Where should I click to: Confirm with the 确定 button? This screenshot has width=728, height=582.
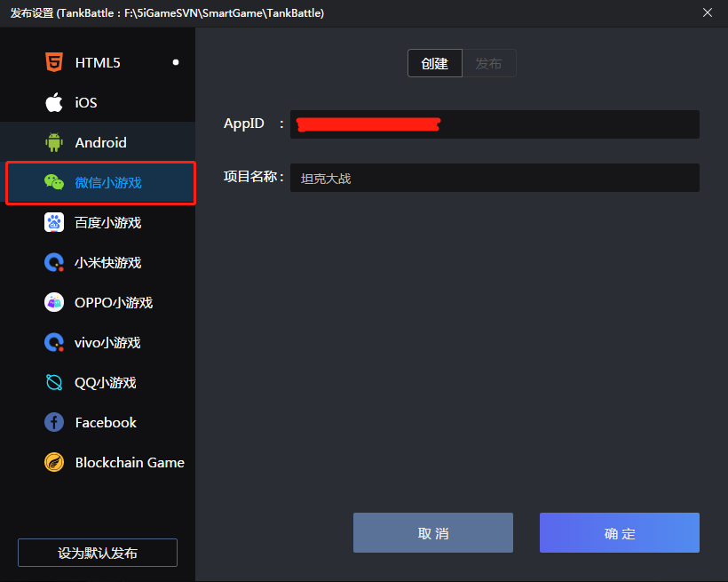pos(620,533)
